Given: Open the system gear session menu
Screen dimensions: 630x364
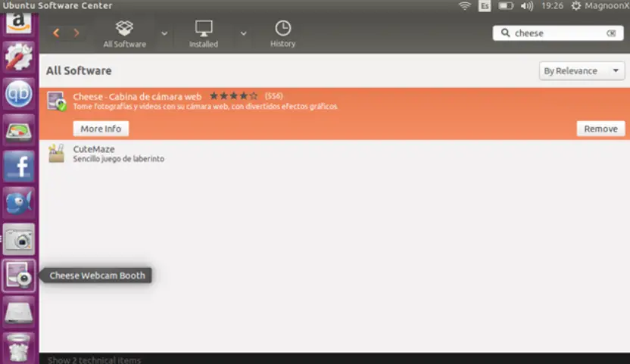Looking at the screenshot, I should pyautogui.click(x=576, y=5).
